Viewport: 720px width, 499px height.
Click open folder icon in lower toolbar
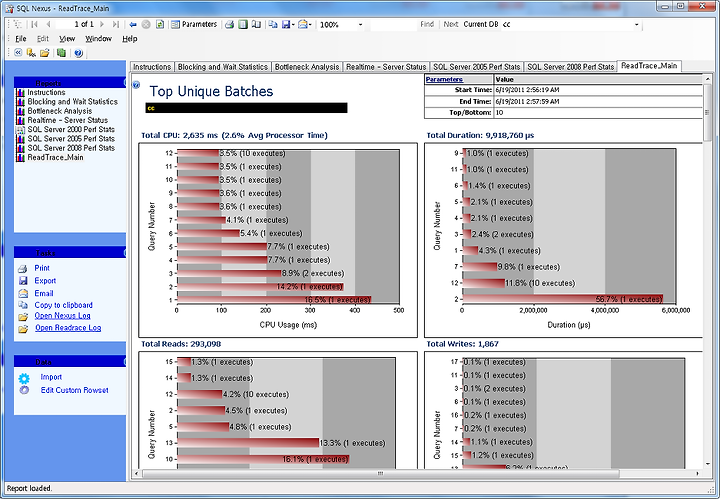[x=45, y=53]
